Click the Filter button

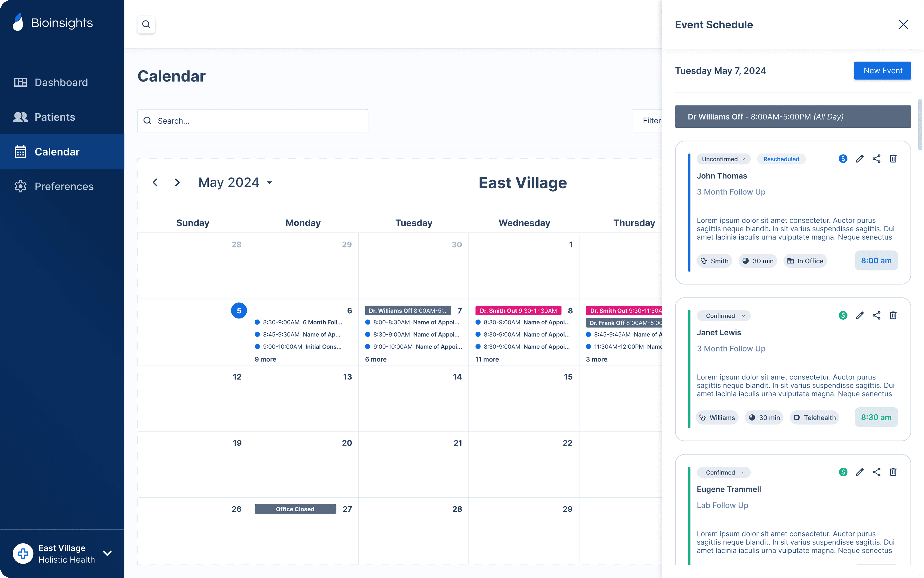point(648,121)
